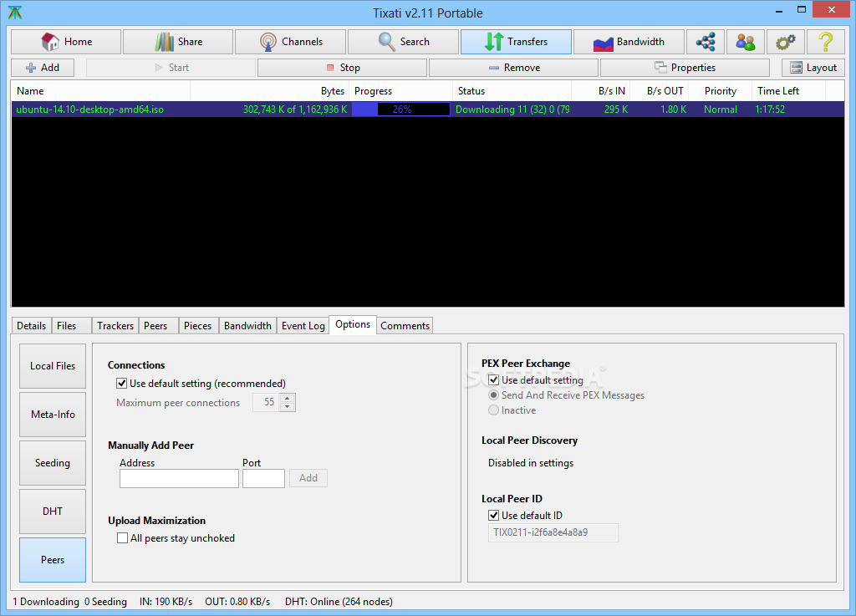The width and height of the screenshot is (856, 616).
Task: Click DHT Online status in status bar
Action: 339,601
